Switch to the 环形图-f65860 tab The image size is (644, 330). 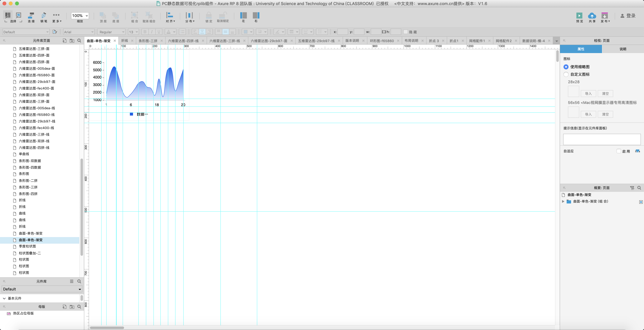(x=382, y=41)
